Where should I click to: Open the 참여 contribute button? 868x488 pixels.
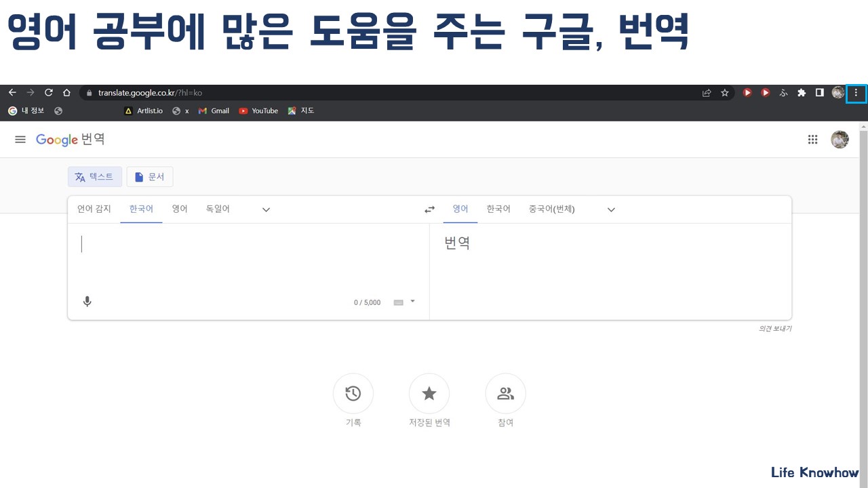(505, 394)
